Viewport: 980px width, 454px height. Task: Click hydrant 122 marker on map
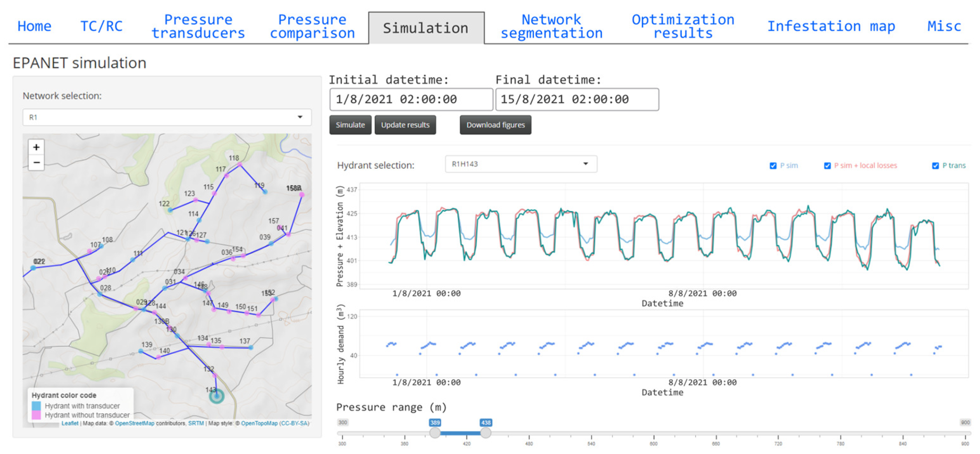(x=170, y=210)
